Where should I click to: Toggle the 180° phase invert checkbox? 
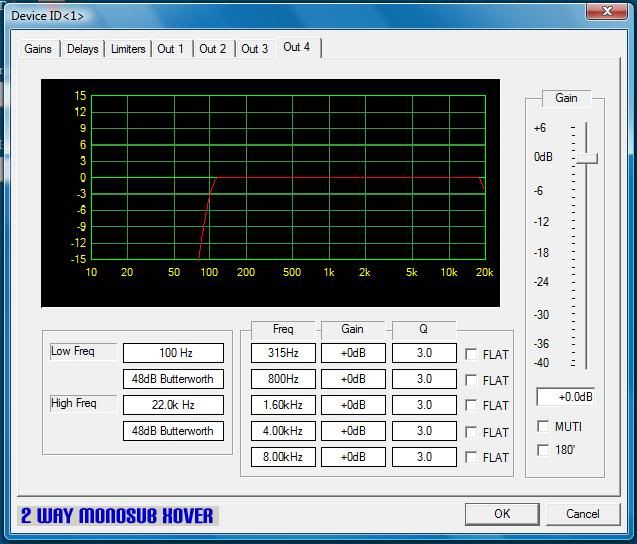pyautogui.click(x=543, y=450)
